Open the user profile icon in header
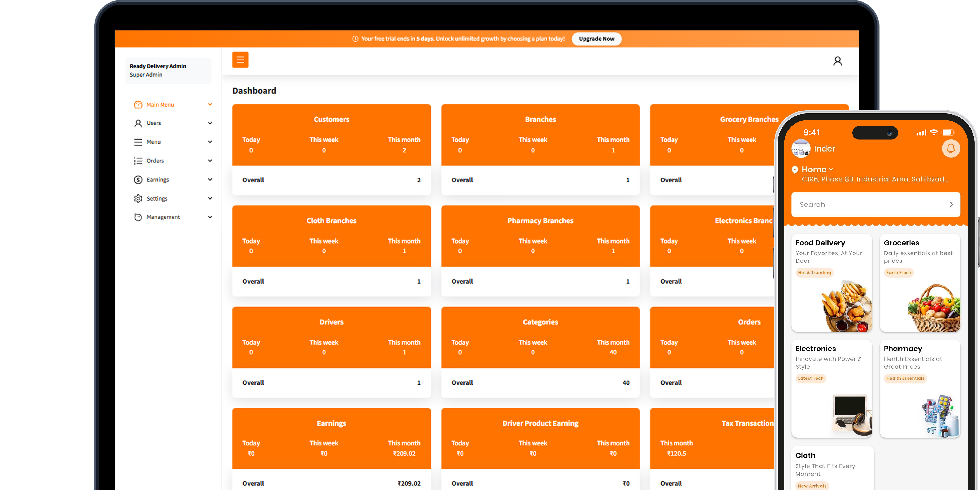The width and height of the screenshot is (980, 490). tap(837, 61)
